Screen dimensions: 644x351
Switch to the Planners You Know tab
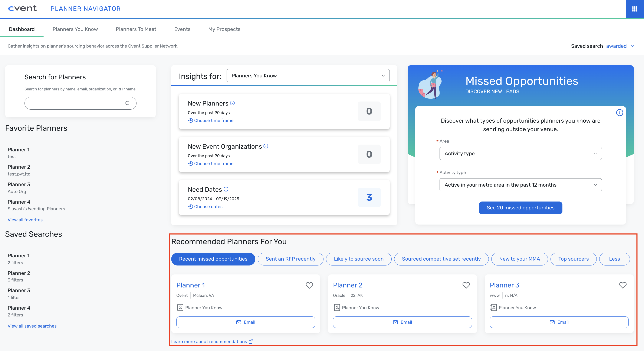(75, 29)
